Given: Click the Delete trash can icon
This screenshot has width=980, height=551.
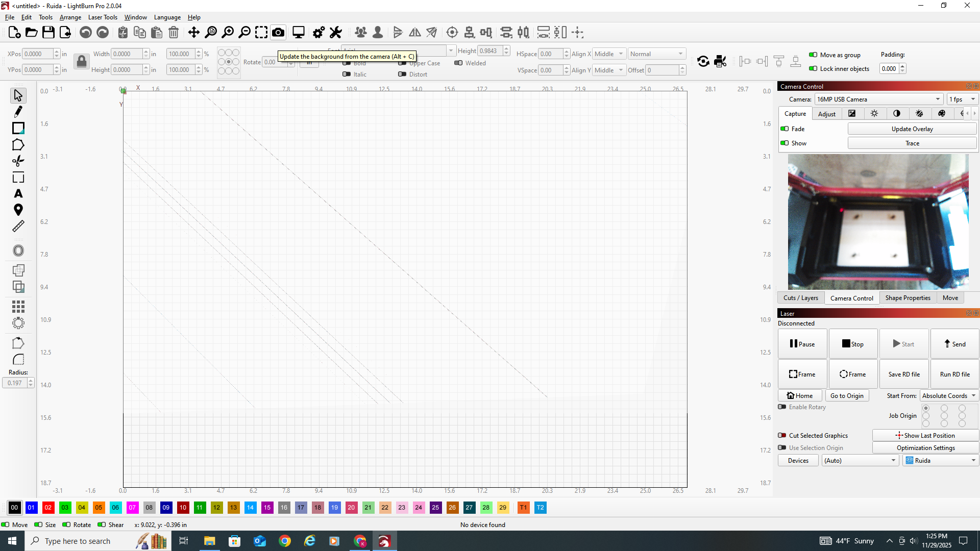Looking at the screenshot, I should [174, 33].
